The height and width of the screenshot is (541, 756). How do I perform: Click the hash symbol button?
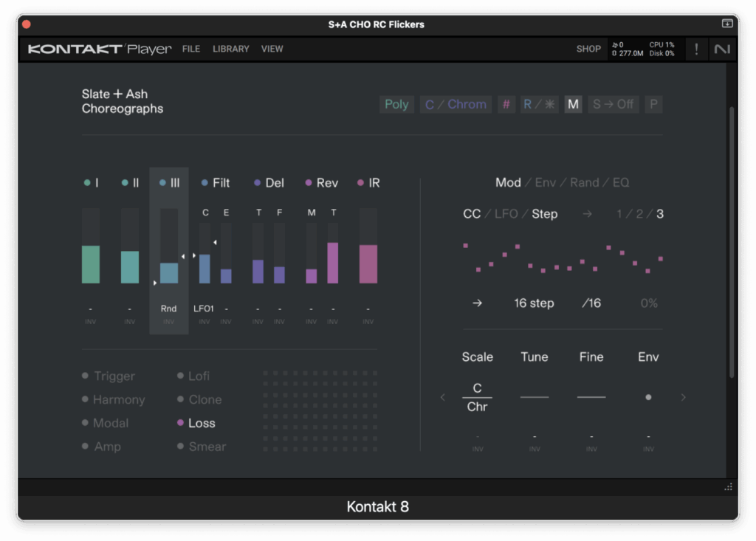[x=506, y=104]
